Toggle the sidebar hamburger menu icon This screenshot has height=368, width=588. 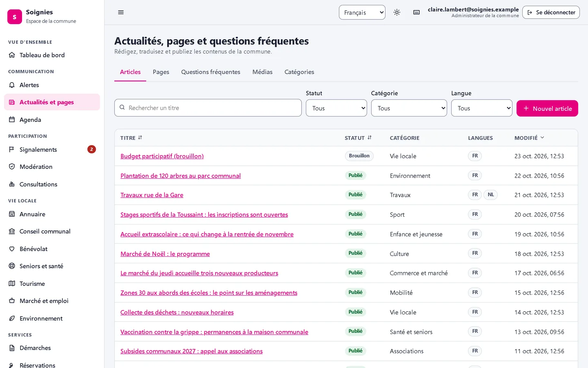coord(121,12)
